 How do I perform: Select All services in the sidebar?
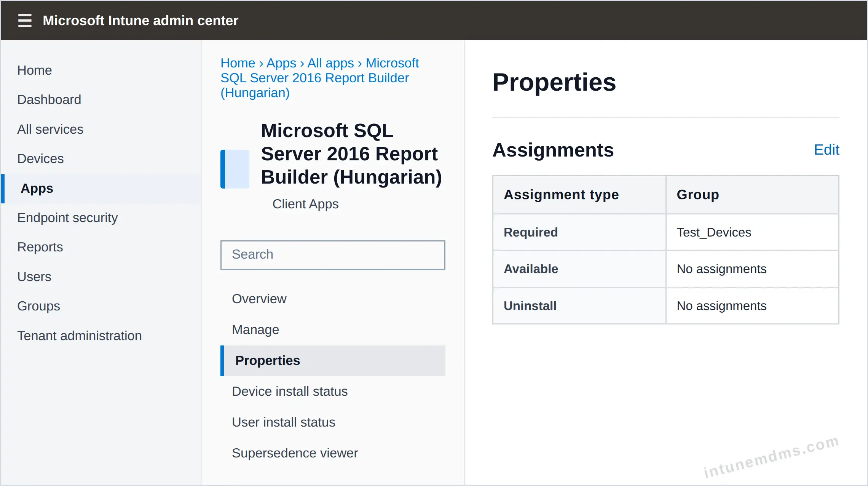tap(50, 129)
